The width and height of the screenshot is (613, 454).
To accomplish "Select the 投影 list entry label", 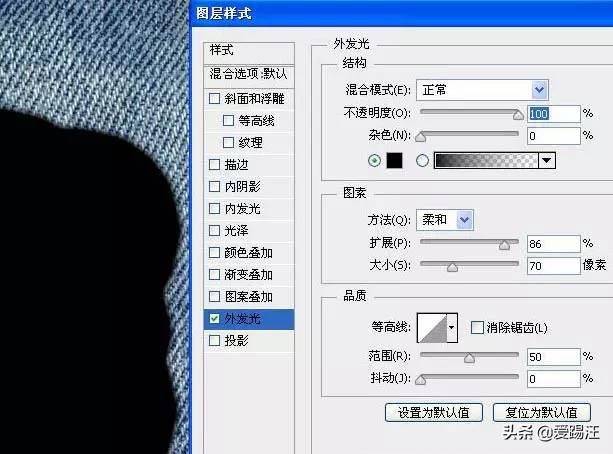I will (237, 341).
